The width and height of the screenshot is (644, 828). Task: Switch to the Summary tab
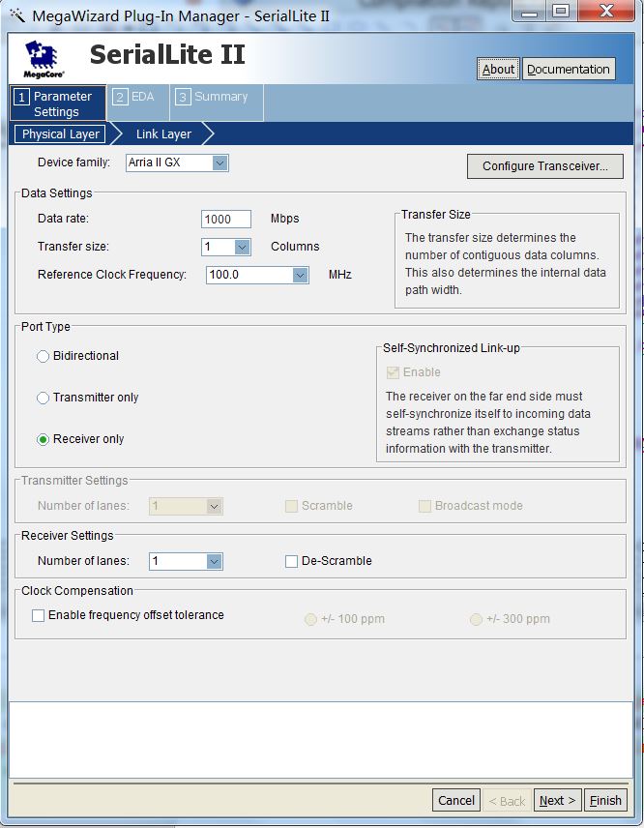217,103
